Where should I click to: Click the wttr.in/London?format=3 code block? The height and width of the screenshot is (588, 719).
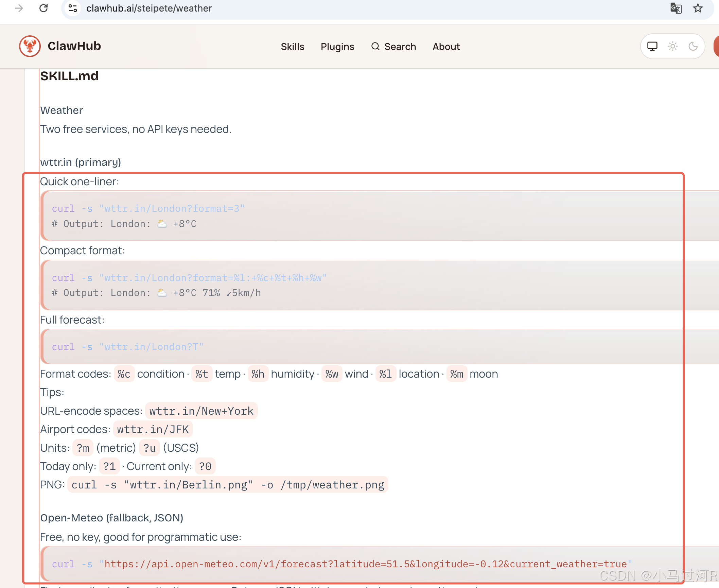[148, 209]
